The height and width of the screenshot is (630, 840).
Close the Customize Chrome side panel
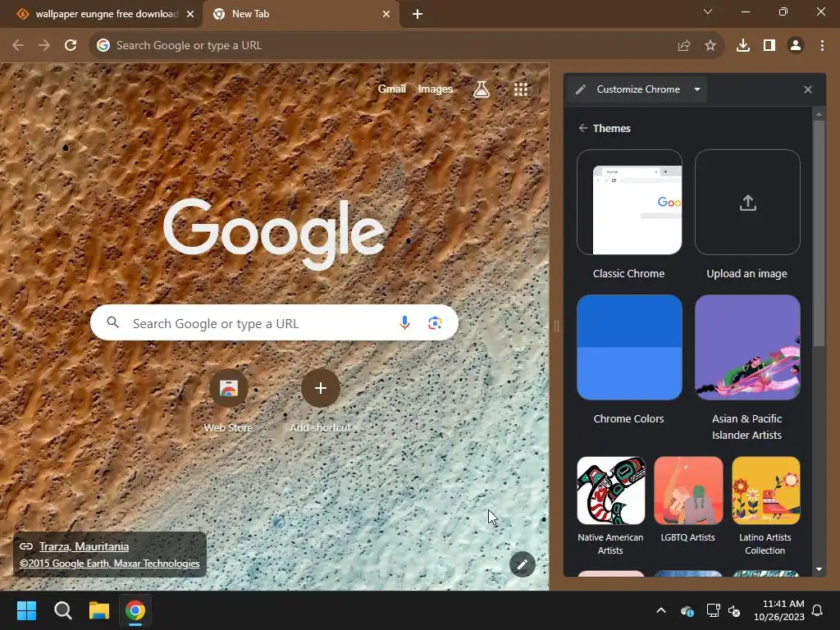808,89
